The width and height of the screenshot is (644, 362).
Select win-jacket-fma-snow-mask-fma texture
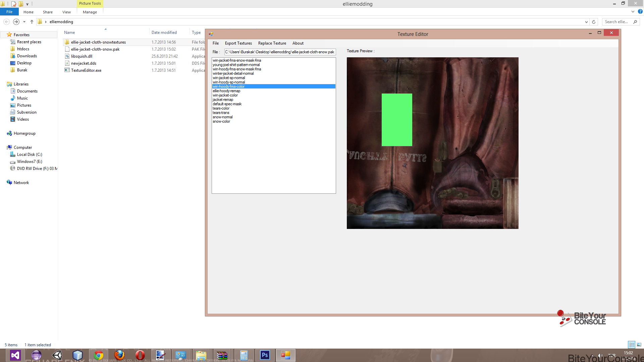click(237, 60)
